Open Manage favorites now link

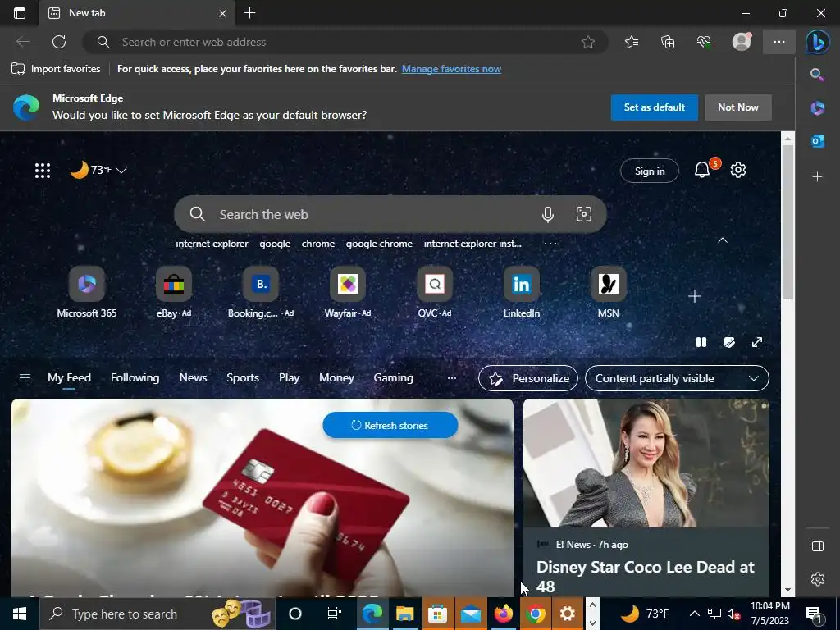click(x=452, y=69)
